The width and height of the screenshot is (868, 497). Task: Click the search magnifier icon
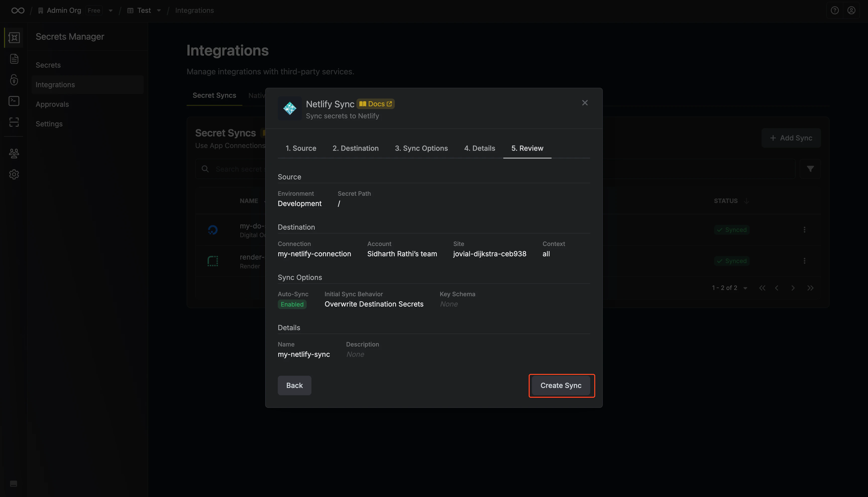click(205, 169)
